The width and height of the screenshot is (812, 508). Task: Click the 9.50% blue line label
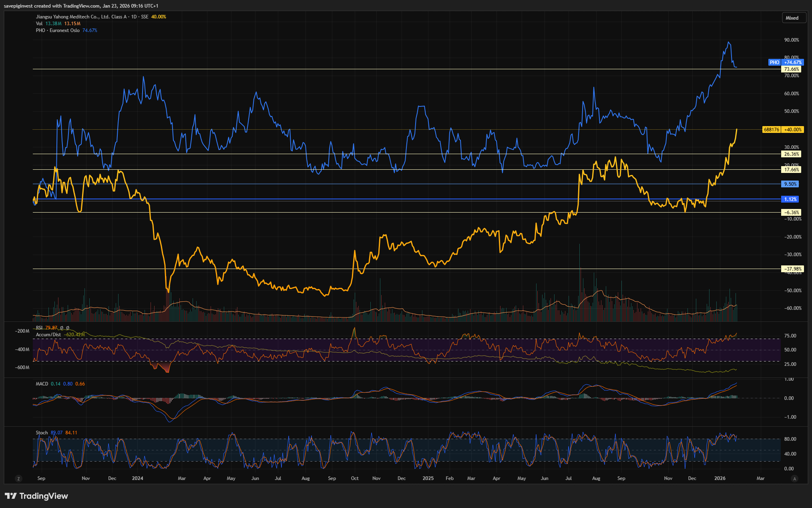coord(790,184)
